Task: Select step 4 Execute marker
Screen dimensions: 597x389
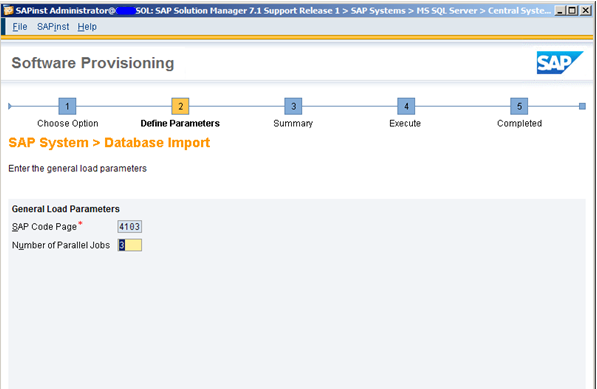Action: coord(406,106)
